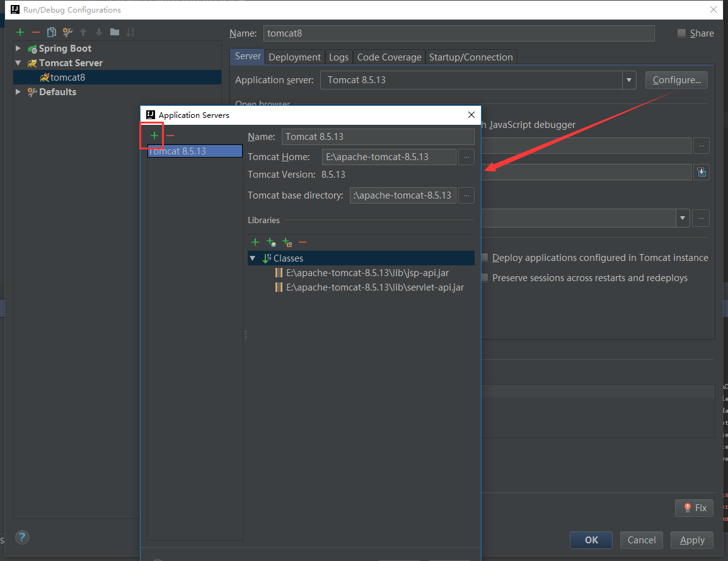Select tomcat8 configuration in tree
This screenshot has height=561, width=728.
click(117, 78)
